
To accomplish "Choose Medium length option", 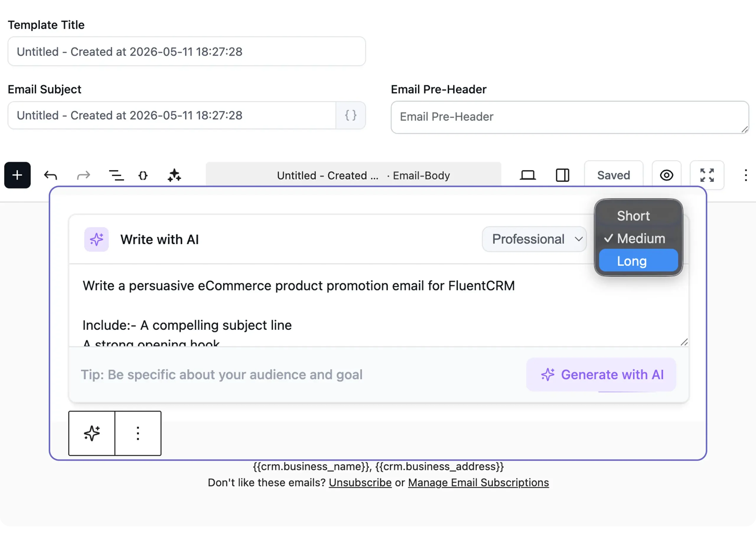I will pyautogui.click(x=638, y=239).
